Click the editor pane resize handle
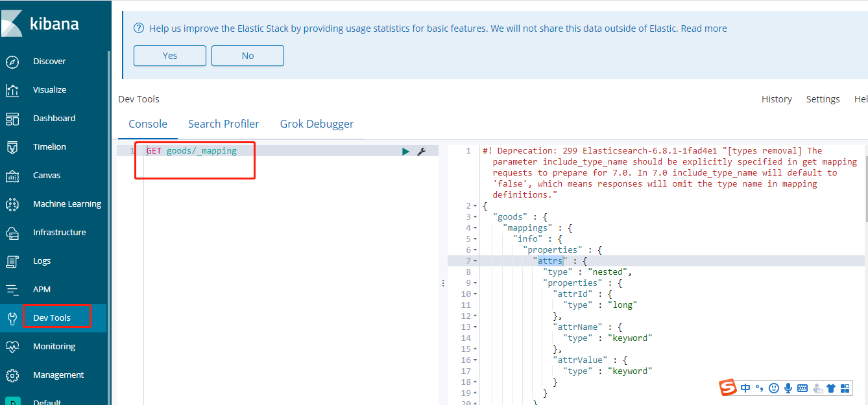Image resolution: width=868 pixels, height=405 pixels. [443, 283]
